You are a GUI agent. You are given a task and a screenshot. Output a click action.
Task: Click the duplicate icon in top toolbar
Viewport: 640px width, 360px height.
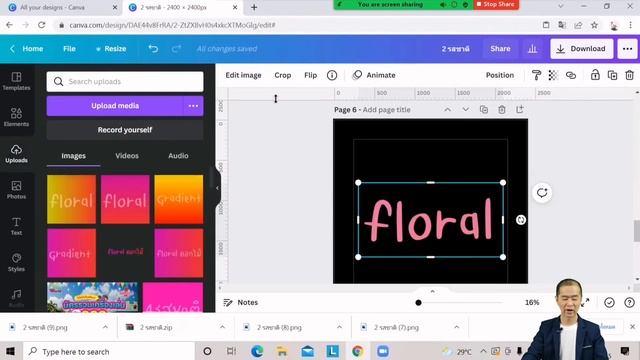point(612,75)
